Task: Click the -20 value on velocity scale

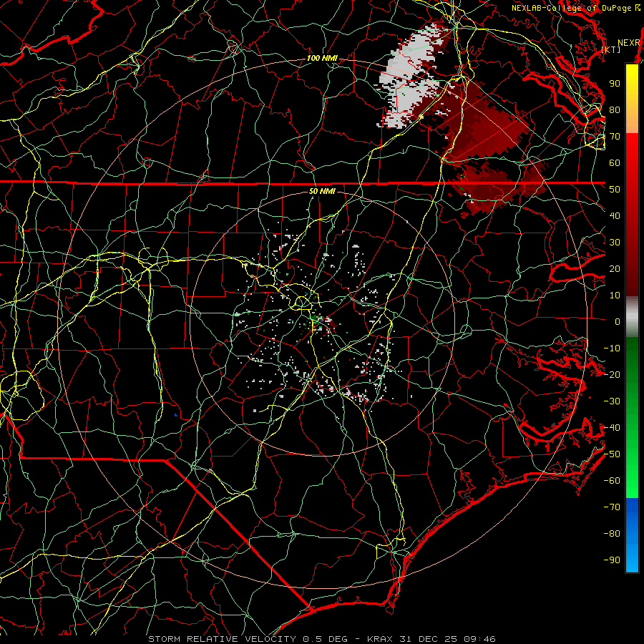Action: point(612,375)
